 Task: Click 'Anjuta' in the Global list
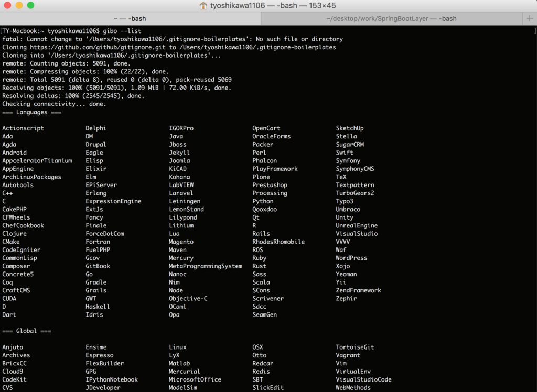point(13,347)
